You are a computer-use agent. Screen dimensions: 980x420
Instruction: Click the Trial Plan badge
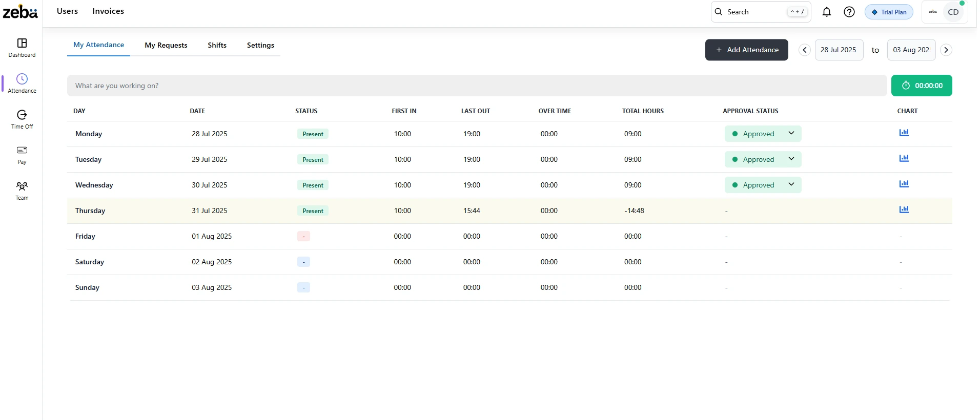[x=889, y=12]
